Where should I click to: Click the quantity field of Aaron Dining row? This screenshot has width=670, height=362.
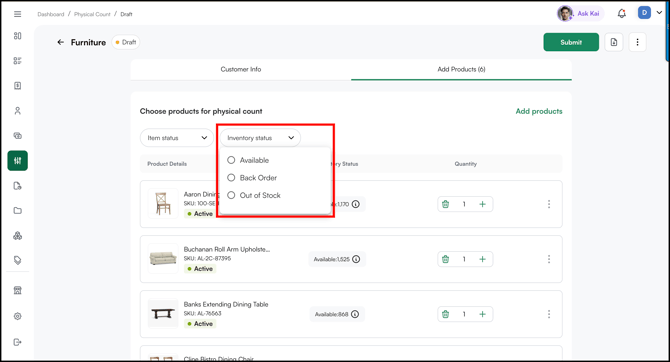(464, 204)
